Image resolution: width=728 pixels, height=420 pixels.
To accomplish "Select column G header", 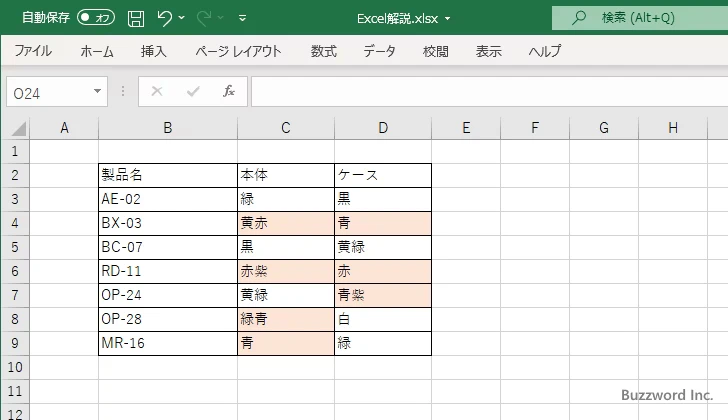I will 604,128.
